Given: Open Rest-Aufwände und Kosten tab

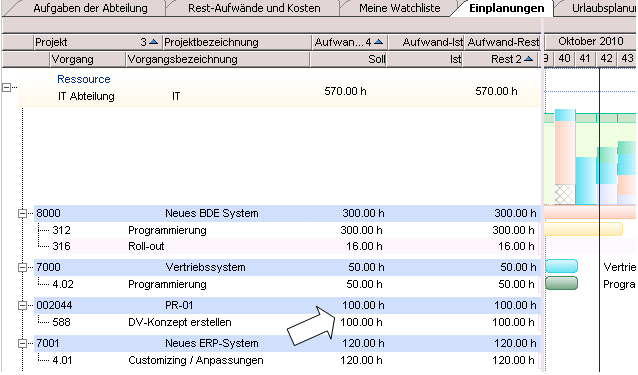Looking at the screenshot, I should point(254,8).
